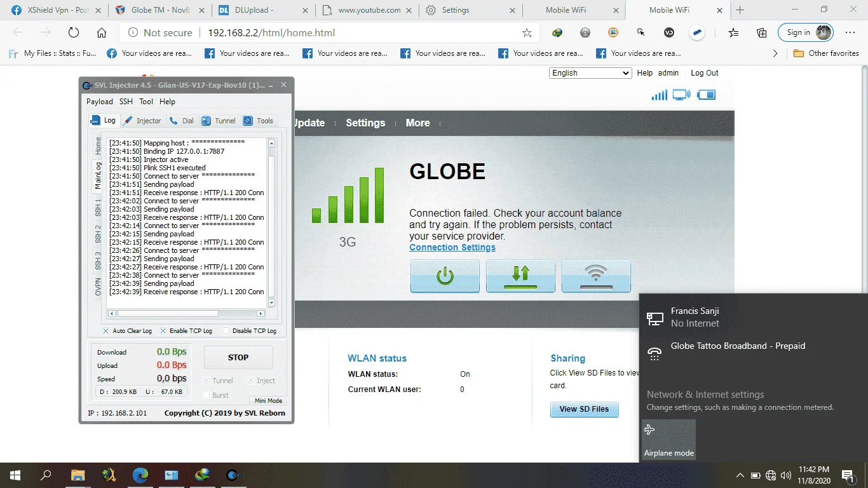The height and width of the screenshot is (488, 868).
Task: Click the browser refresh icon
Action: click(x=73, y=32)
